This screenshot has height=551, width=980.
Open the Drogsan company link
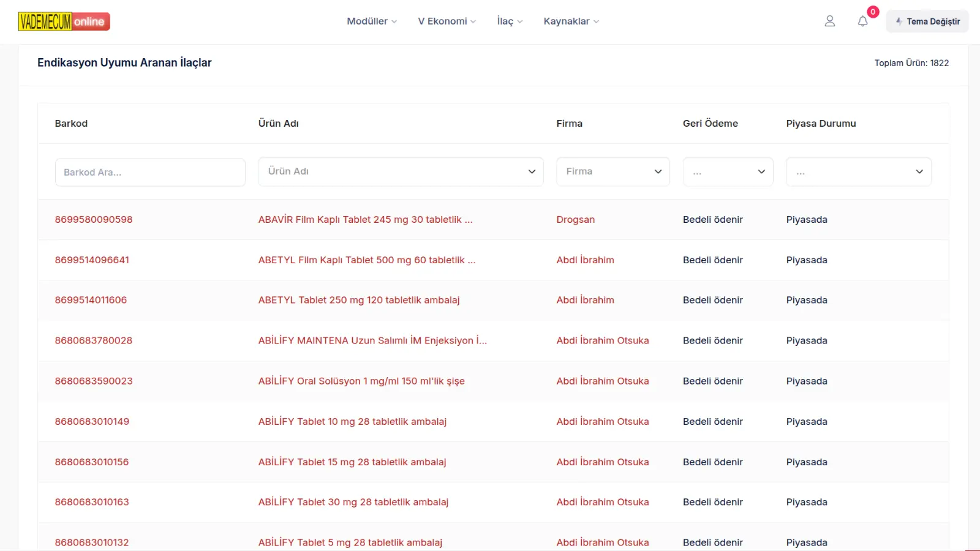coord(576,220)
